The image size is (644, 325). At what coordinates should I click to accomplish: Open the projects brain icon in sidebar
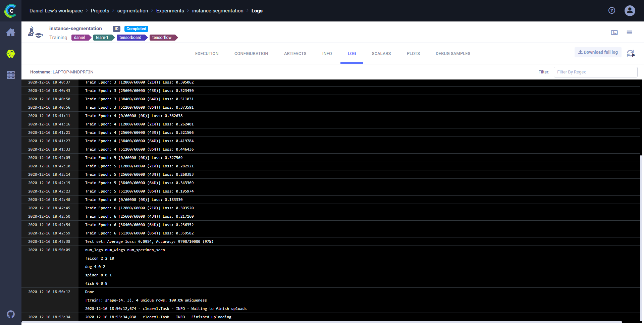point(11,54)
